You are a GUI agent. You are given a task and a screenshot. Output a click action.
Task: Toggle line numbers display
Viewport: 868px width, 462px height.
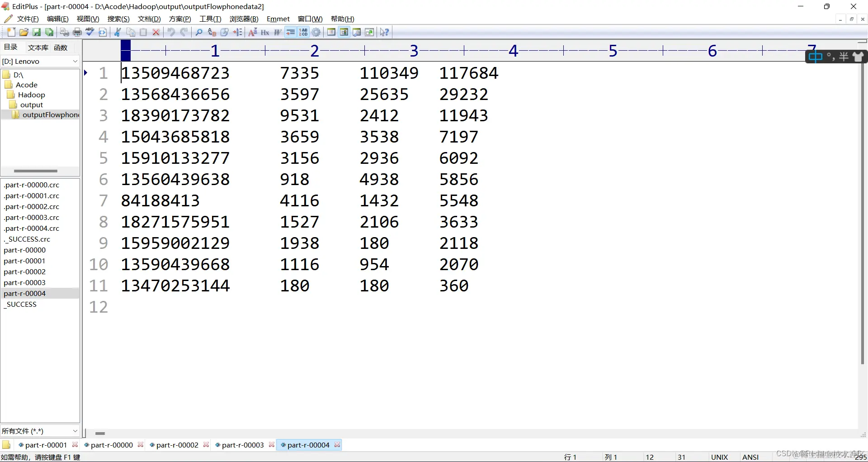[x=303, y=32]
